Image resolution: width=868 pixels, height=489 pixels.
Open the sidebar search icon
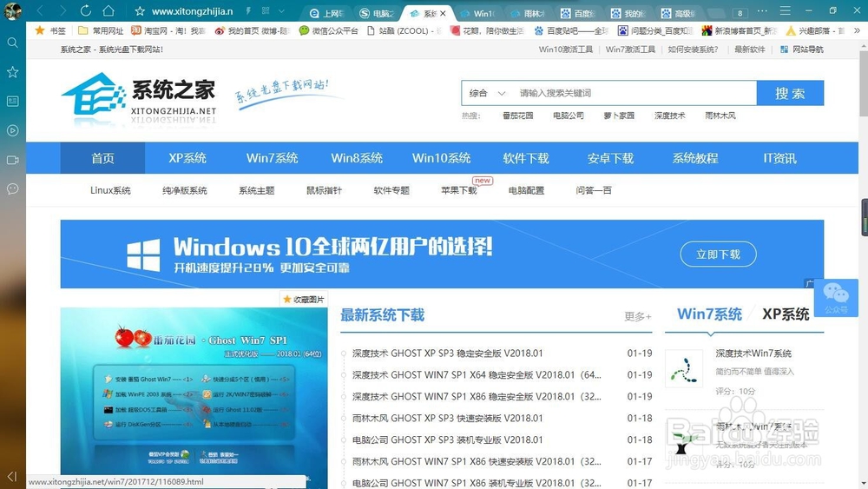pos(12,43)
